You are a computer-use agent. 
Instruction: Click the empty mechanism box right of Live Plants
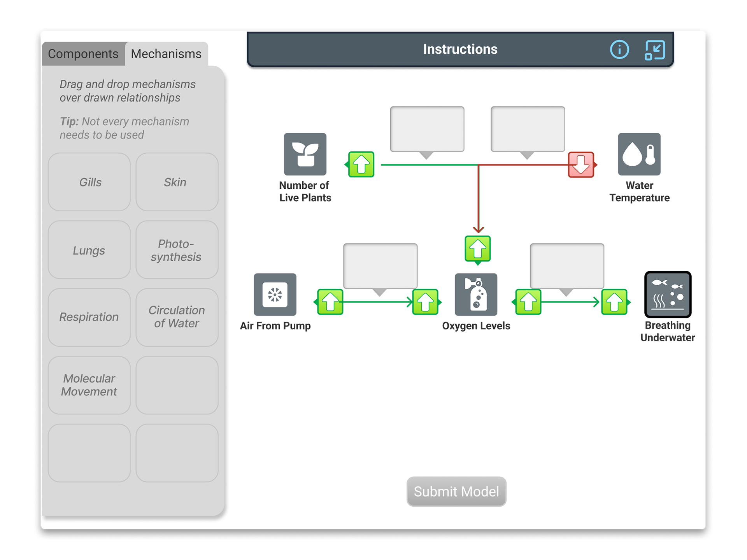(427, 129)
